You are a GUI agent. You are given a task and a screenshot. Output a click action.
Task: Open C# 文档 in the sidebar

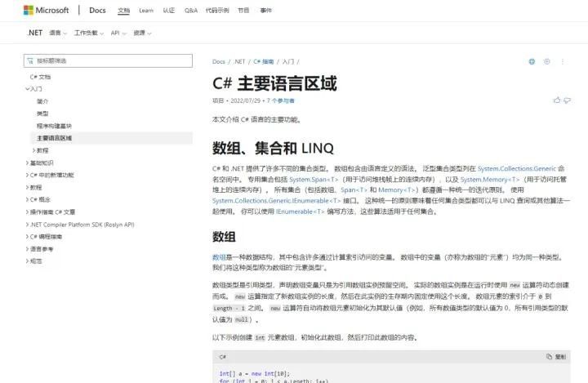pos(40,77)
